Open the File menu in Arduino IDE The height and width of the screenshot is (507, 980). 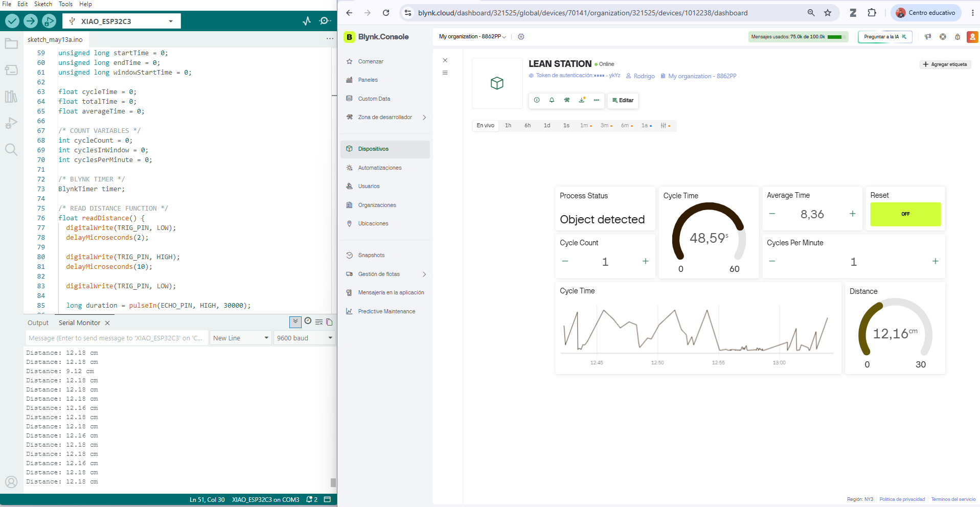[7, 4]
